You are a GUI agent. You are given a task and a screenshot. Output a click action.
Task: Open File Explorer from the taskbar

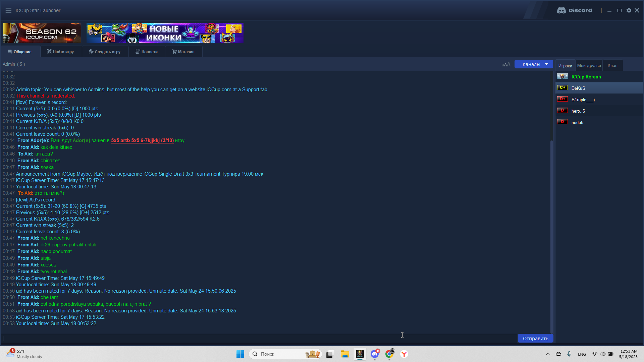345,354
